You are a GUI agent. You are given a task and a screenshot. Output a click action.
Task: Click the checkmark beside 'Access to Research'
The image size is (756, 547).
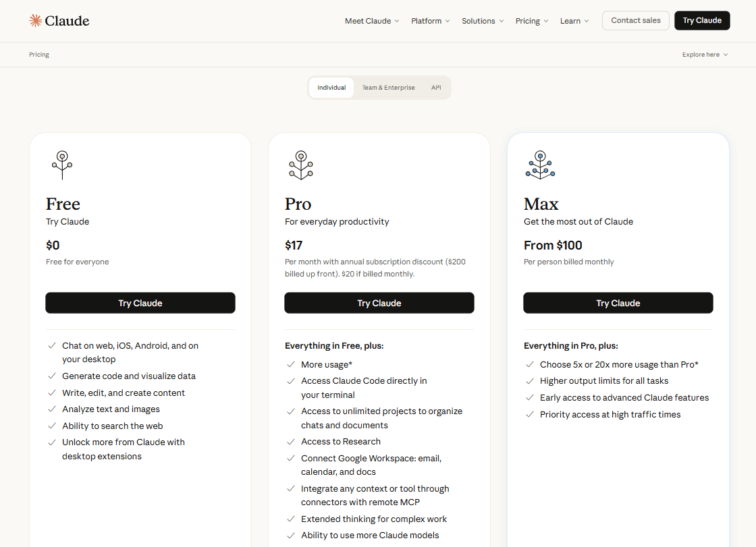(x=291, y=442)
